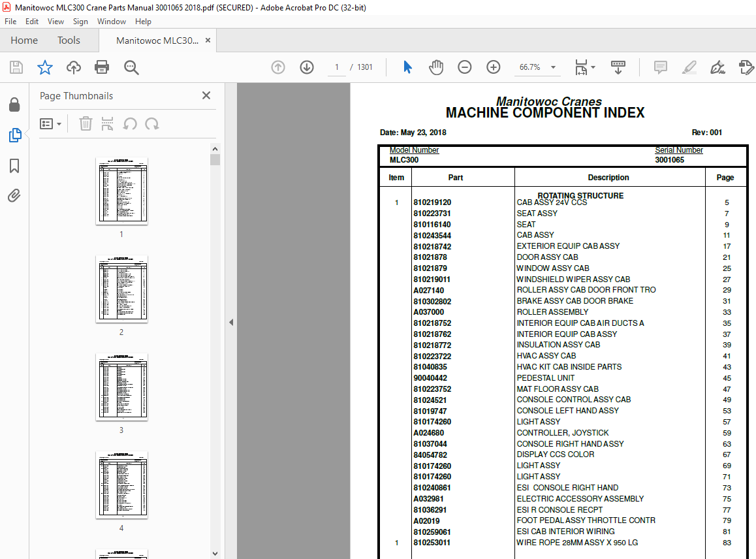This screenshot has height=559, width=756.
Task: Click part number 84054782
Action: [430, 455]
